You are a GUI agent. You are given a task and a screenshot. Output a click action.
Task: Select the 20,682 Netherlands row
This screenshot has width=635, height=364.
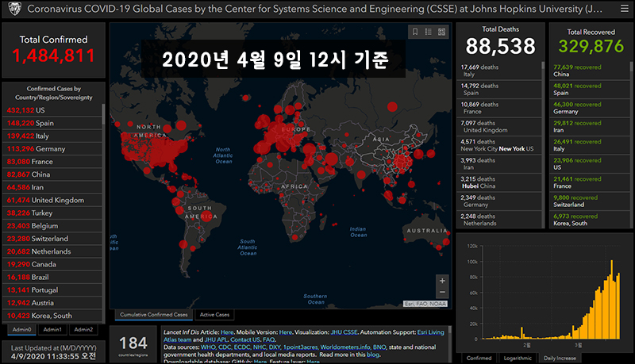[52, 251]
